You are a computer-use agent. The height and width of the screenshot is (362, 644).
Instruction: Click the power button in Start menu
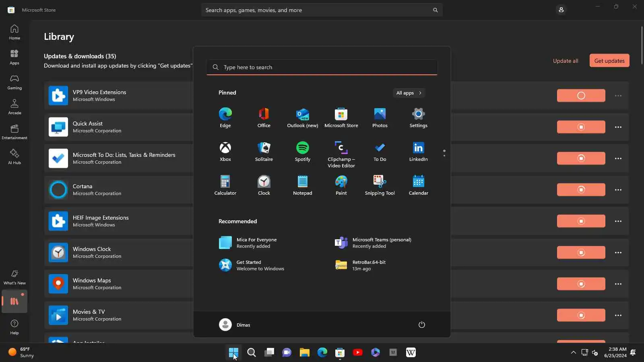(x=422, y=325)
